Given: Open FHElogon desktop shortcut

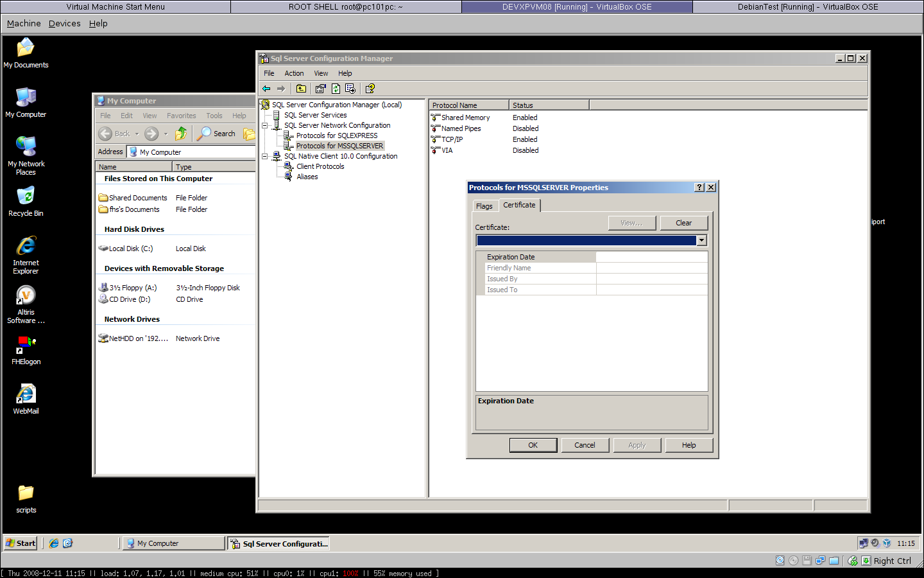Looking at the screenshot, I should click(x=26, y=350).
